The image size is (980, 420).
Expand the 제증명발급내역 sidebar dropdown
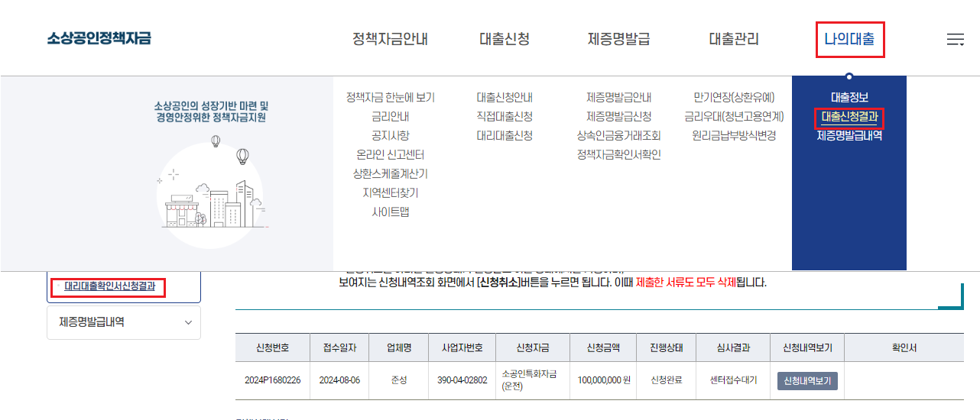pos(124,322)
